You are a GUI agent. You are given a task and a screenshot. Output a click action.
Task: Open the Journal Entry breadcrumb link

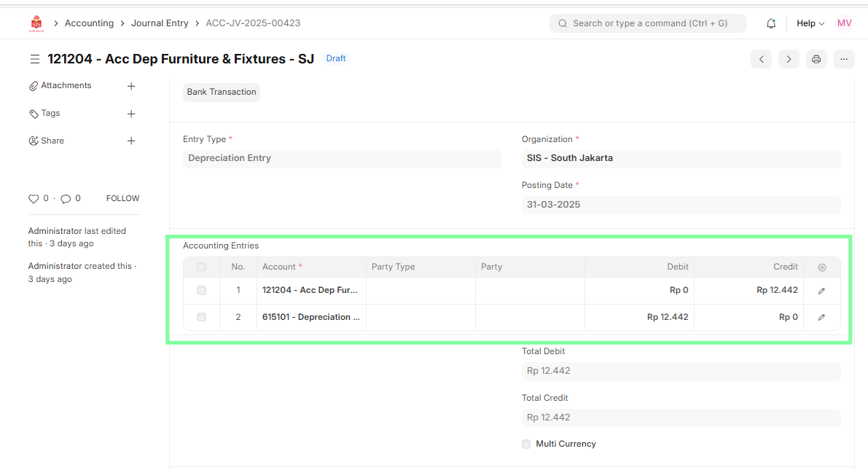[x=160, y=23]
